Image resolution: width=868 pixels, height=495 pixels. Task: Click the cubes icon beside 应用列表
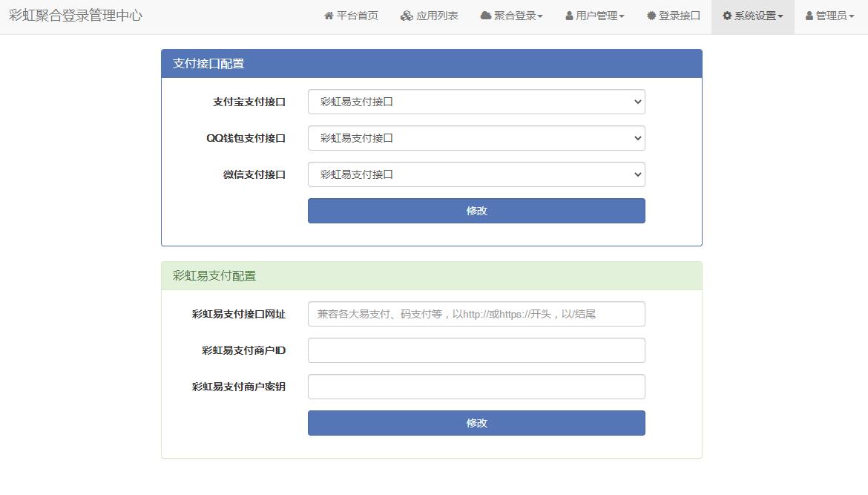[407, 16]
